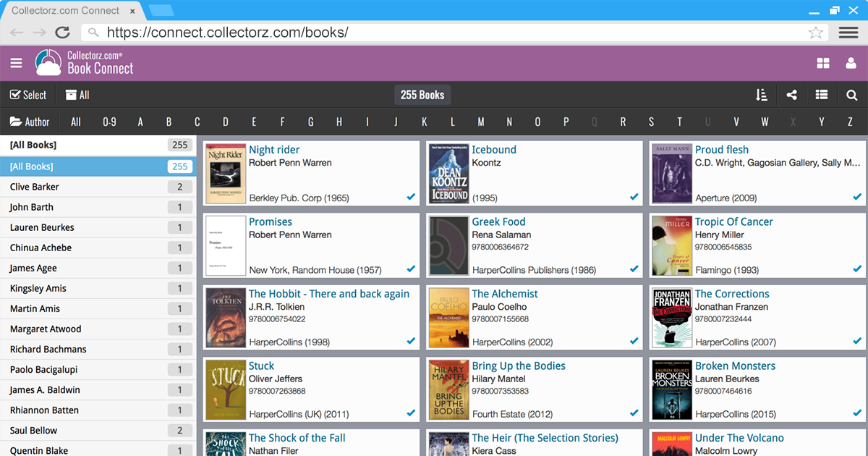Switch view with the list view icon
This screenshot has height=456, width=868.
pos(822,95)
